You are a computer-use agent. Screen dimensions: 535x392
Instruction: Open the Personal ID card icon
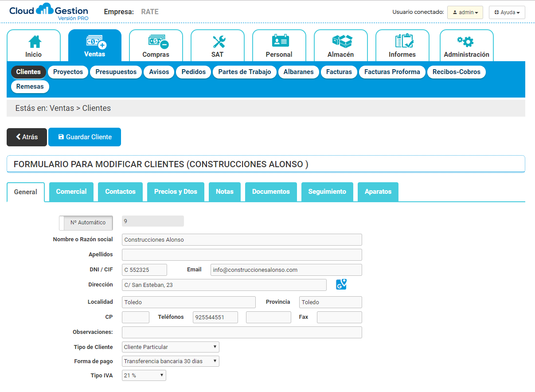(280, 41)
